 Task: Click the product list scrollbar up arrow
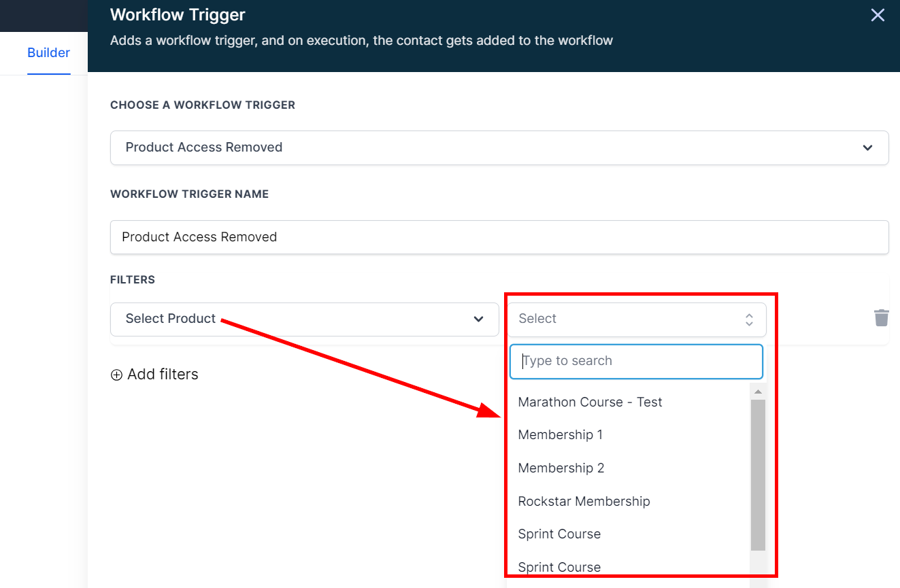tap(758, 392)
